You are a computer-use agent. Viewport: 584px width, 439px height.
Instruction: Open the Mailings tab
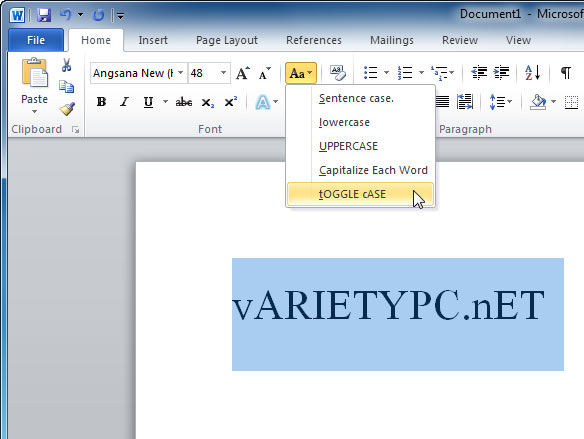point(391,40)
